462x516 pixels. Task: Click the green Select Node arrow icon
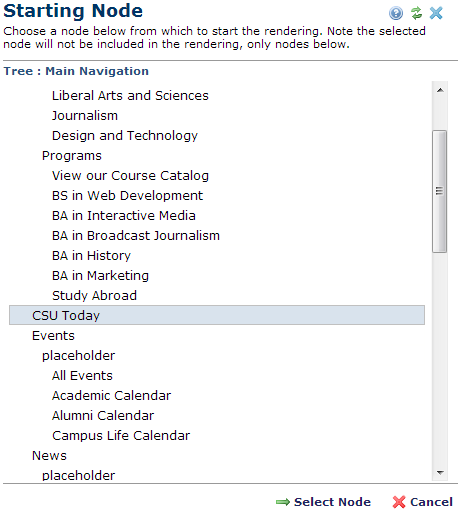283,502
